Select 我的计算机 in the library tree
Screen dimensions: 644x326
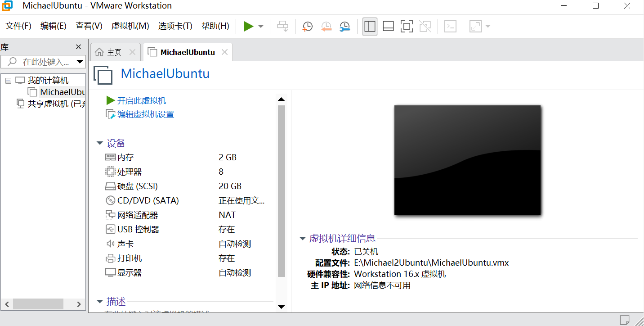pos(48,81)
